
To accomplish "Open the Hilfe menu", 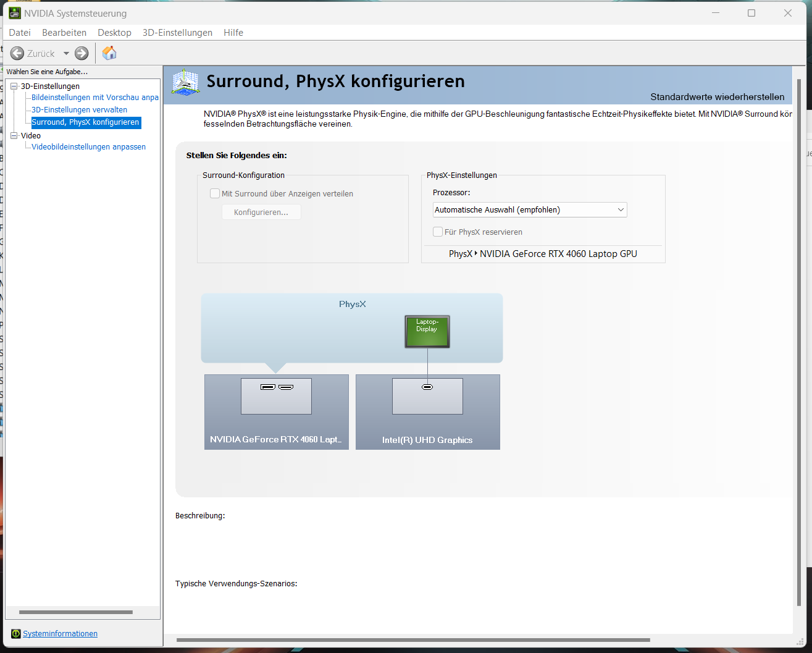I will click(x=233, y=33).
